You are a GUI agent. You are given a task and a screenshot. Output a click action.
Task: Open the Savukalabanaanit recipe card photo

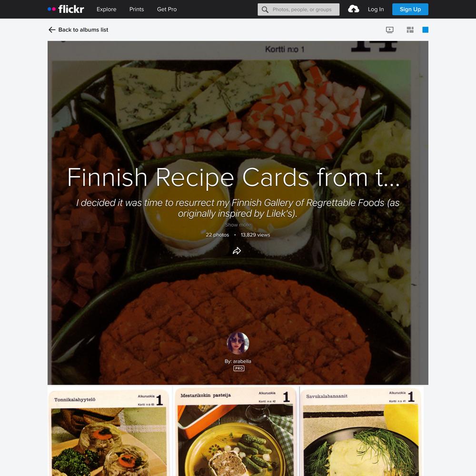(362, 431)
